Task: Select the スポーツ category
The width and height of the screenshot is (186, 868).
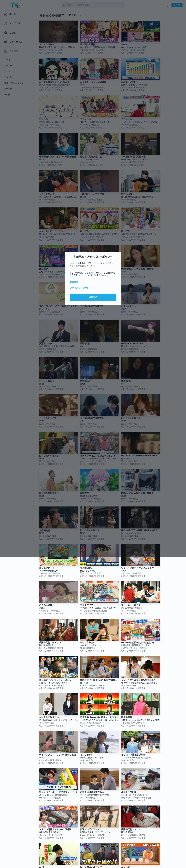Action: coord(8,89)
